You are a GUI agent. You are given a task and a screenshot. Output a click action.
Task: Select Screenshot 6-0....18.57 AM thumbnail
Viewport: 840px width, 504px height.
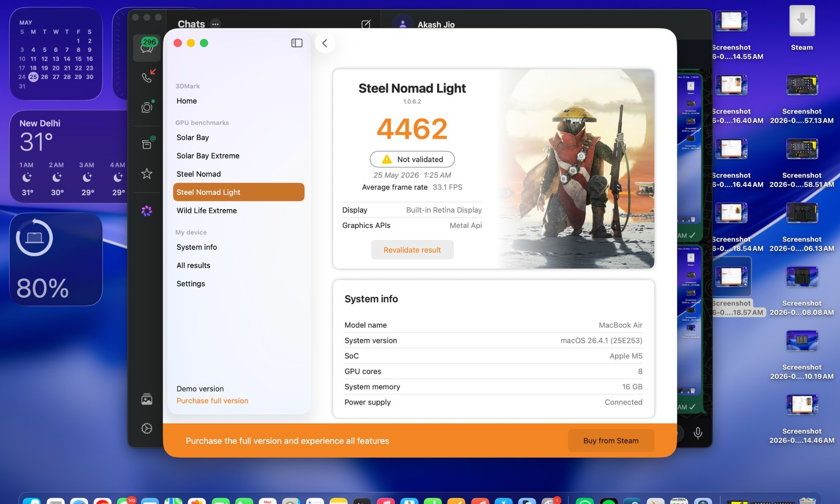tap(732, 277)
